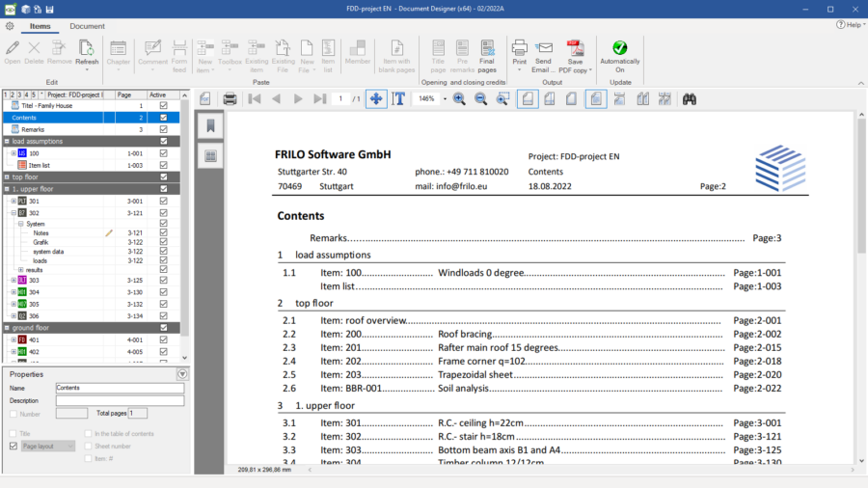868x488 pixels.
Task: Go to previous page arrow
Action: [x=276, y=99]
